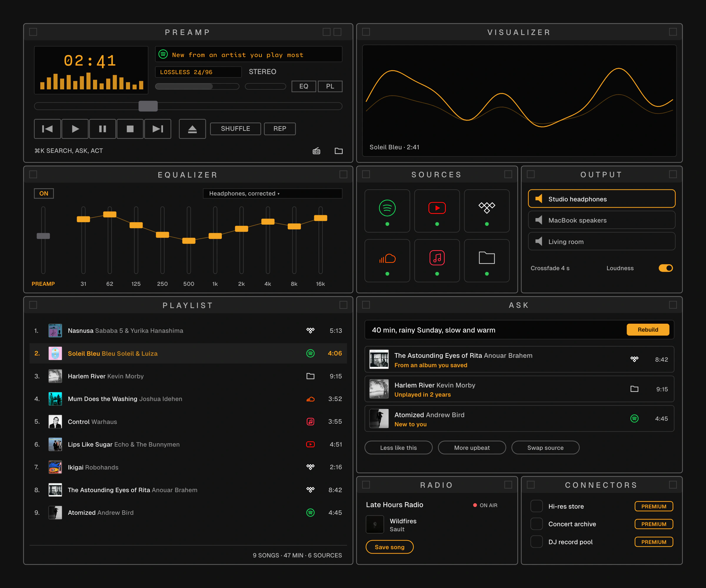Click the PREAMP gain slider handle
This screenshot has width=706, height=588.
pyautogui.click(x=43, y=236)
